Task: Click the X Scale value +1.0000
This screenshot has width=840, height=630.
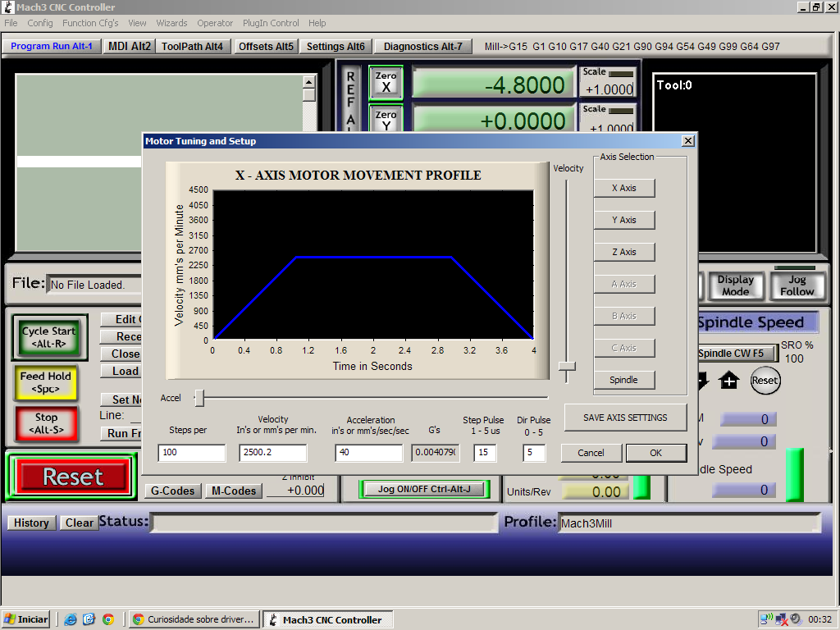Action: pos(609,89)
